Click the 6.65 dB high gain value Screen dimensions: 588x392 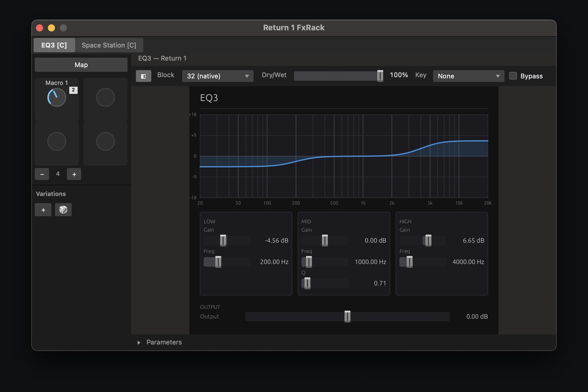coord(473,240)
